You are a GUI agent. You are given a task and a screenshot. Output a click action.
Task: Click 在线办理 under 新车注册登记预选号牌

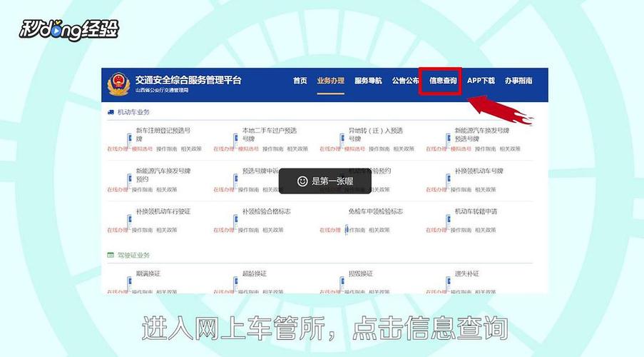pos(117,149)
